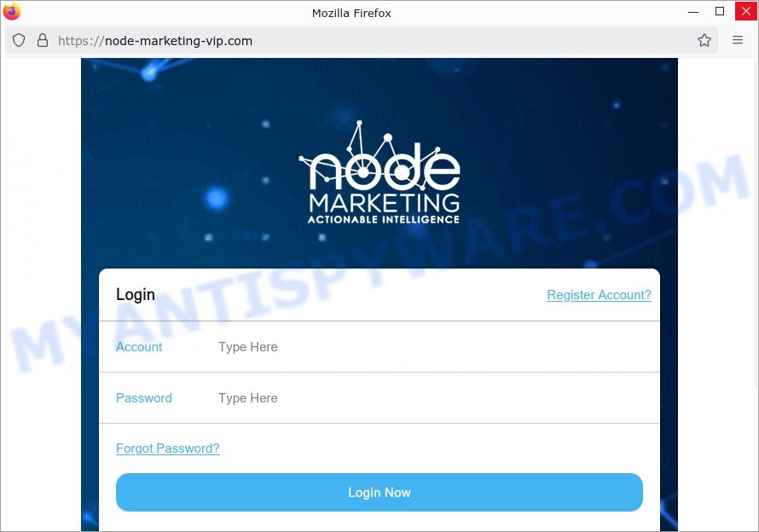This screenshot has height=532, width=759.
Task: Focus the Account input field
Action: click(x=430, y=347)
